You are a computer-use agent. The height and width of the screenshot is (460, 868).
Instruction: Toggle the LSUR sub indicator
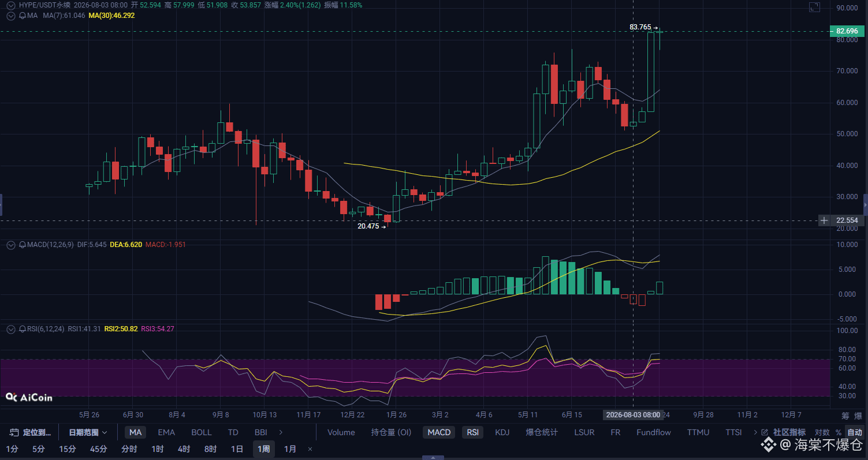584,432
